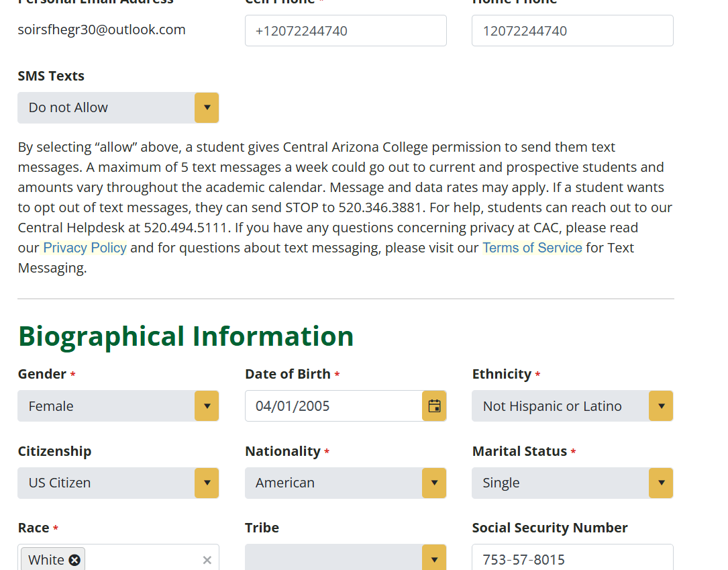Change the Marital Status dropdown

(572, 483)
